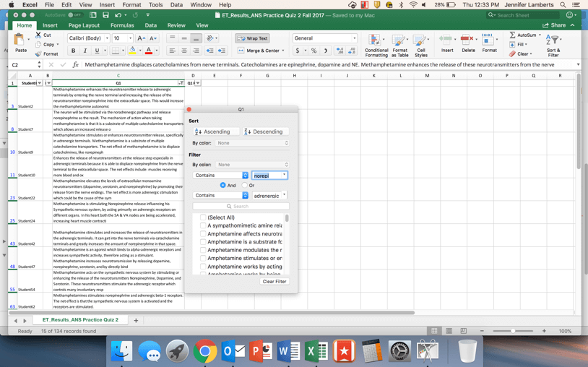Open Conditional Formatting

pyautogui.click(x=376, y=46)
